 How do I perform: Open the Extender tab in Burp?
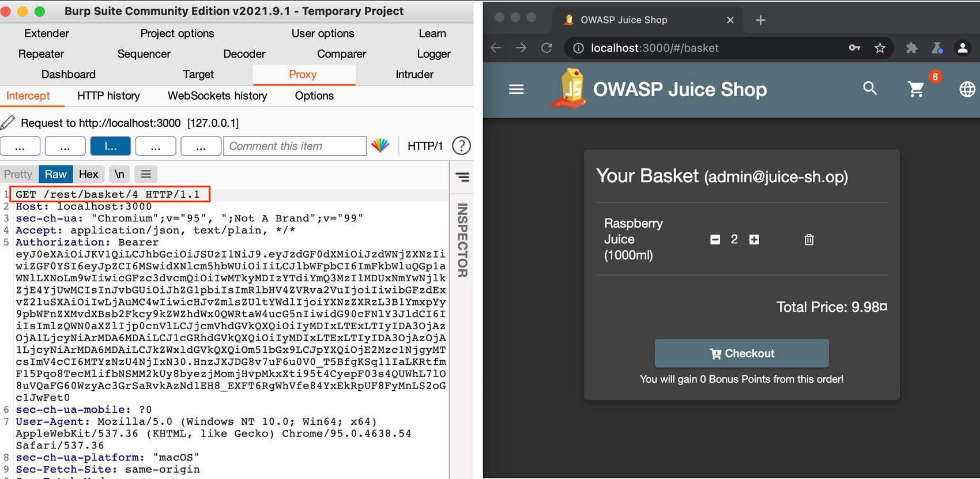coord(47,33)
